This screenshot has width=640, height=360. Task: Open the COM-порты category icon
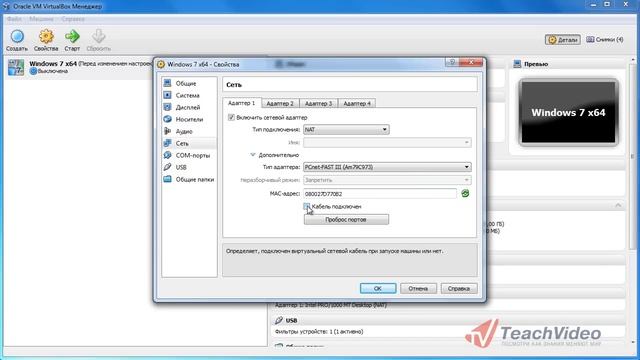pos(167,155)
